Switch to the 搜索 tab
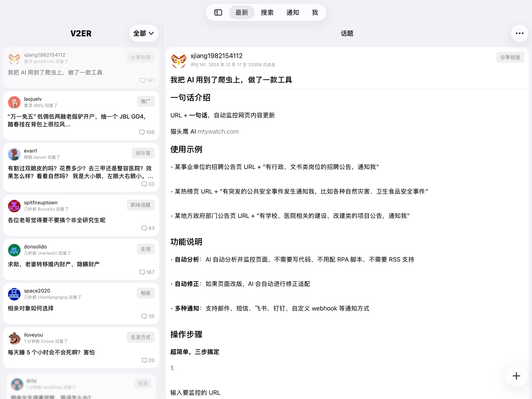The height and width of the screenshot is (399, 532). (267, 12)
